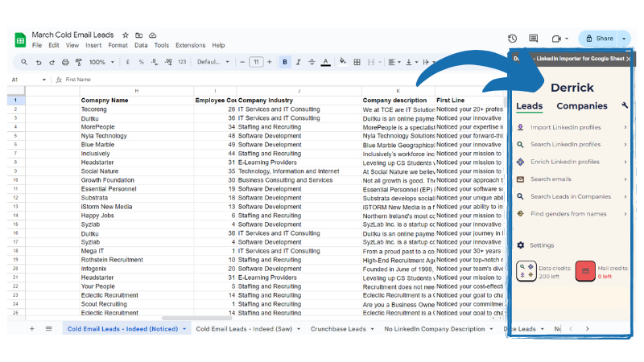Screen dimensions: 644x362
Task: Undo the last action
Action: [39, 63]
